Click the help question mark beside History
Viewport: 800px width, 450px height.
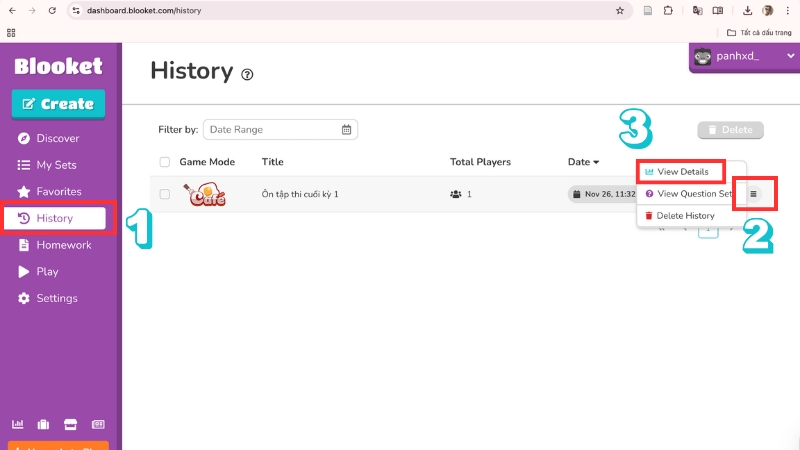(247, 74)
